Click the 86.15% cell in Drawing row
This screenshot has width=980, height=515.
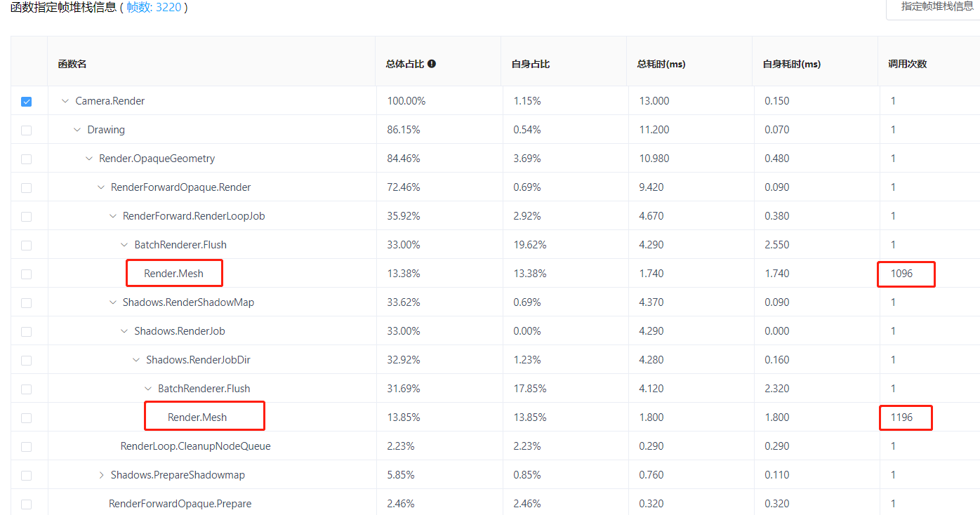(404, 130)
